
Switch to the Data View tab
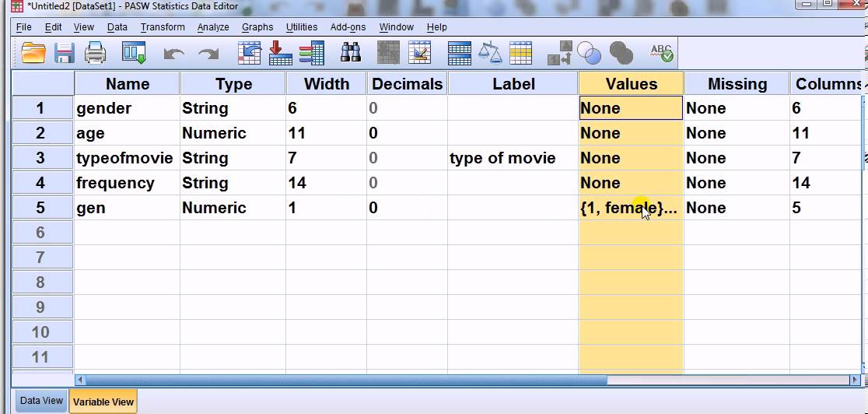coord(41,401)
